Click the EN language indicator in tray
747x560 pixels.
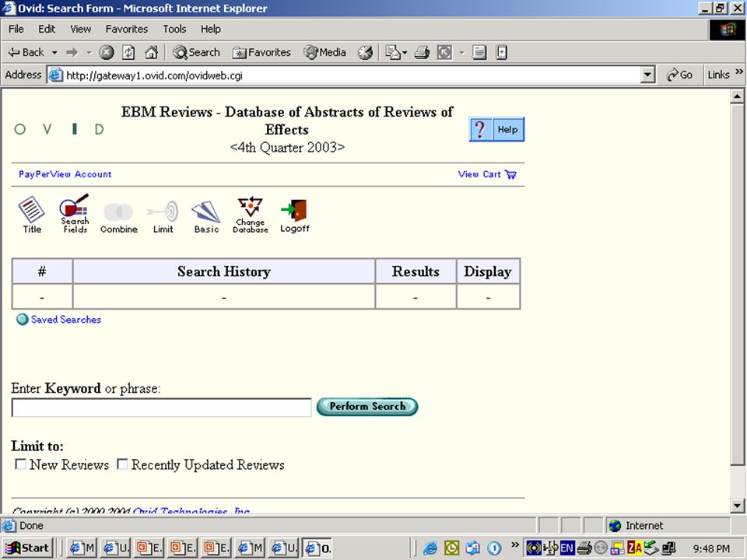(x=567, y=548)
